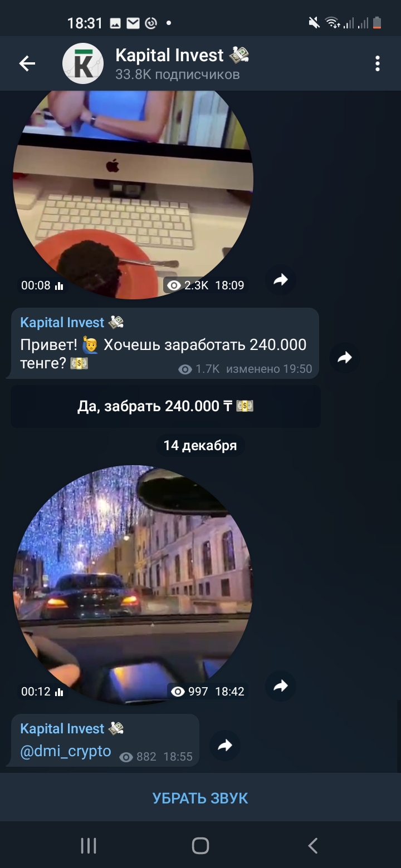Forward the 240.000 tenge text message
The height and width of the screenshot is (868, 401).
click(x=345, y=358)
